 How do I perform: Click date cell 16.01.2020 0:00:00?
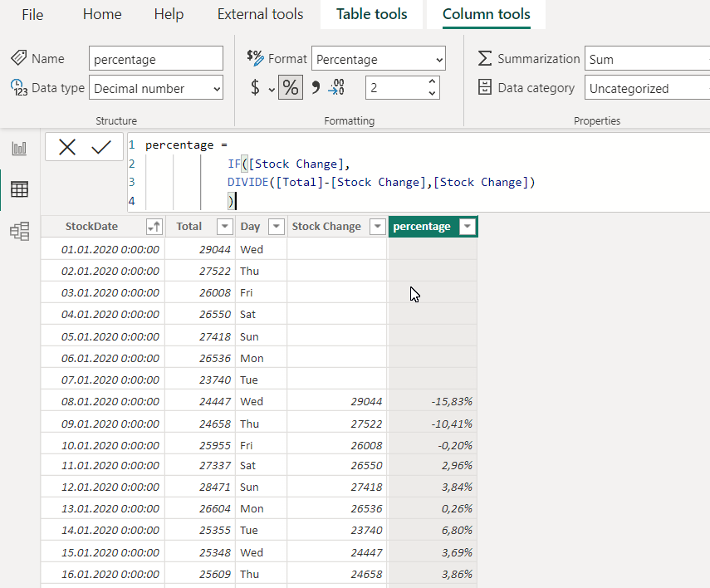point(103,574)
